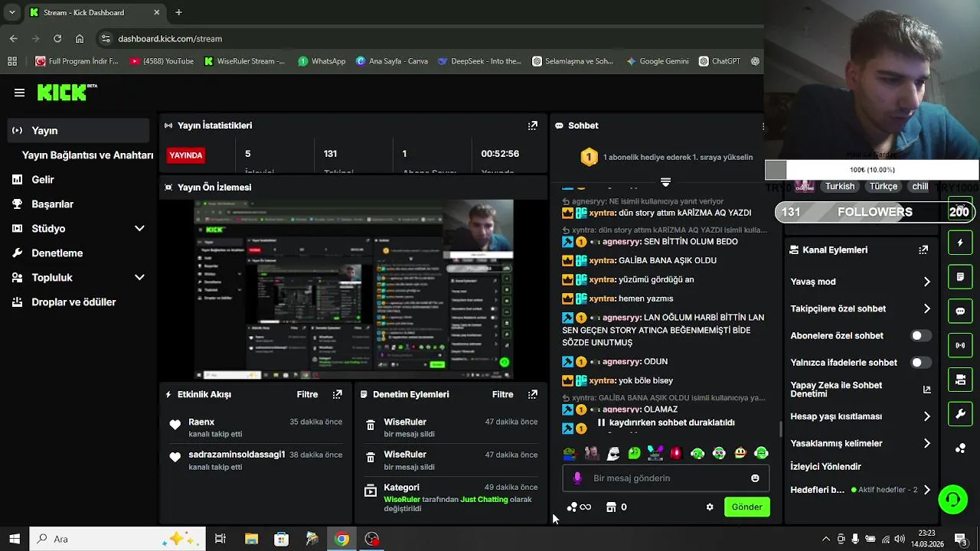980x551 pixels.
Task: Click the green Gönder button
Action: (x=746, y=507)
